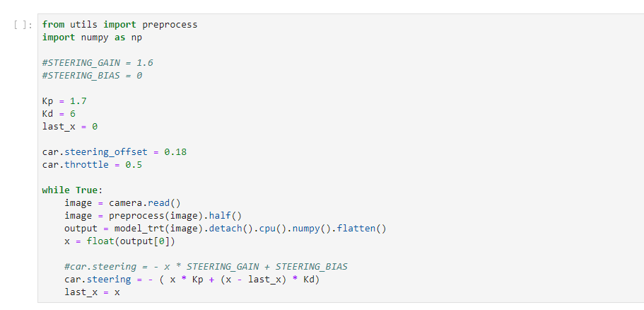Click the 'while True:' statement
Viewport: 644px width, 310px height.
pos(72,190)
